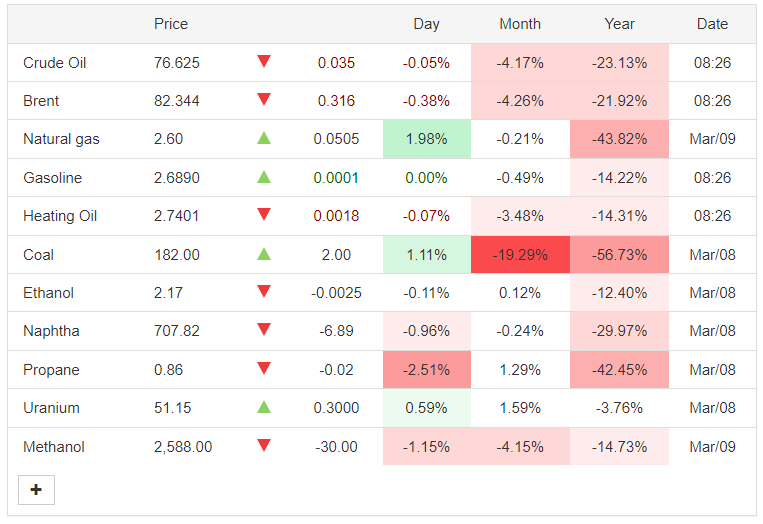The height and width of the screenshot is (524, 763).
Task: Click the red down arrow in Crude Oil row
Action: [x=264, y=61]
